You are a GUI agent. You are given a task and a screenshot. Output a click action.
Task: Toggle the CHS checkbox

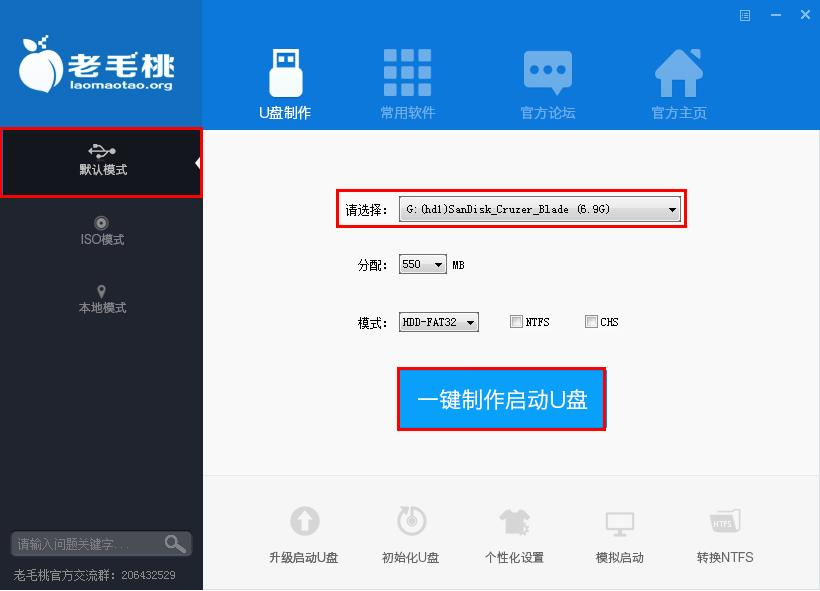(x=591, y=322)
